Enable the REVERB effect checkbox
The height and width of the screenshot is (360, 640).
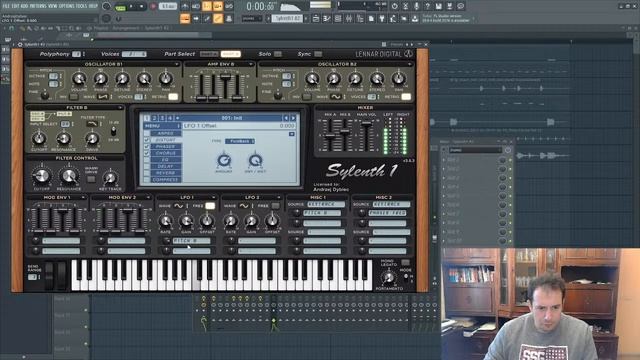(x=147, y=173)
